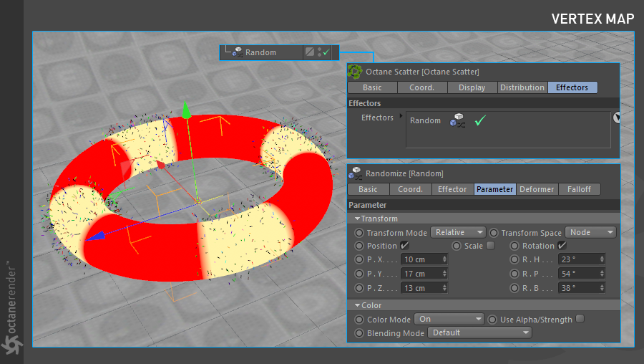Collapse the Transform section
This screenshot has width=644, height=364.
click(x=358, y=219)
